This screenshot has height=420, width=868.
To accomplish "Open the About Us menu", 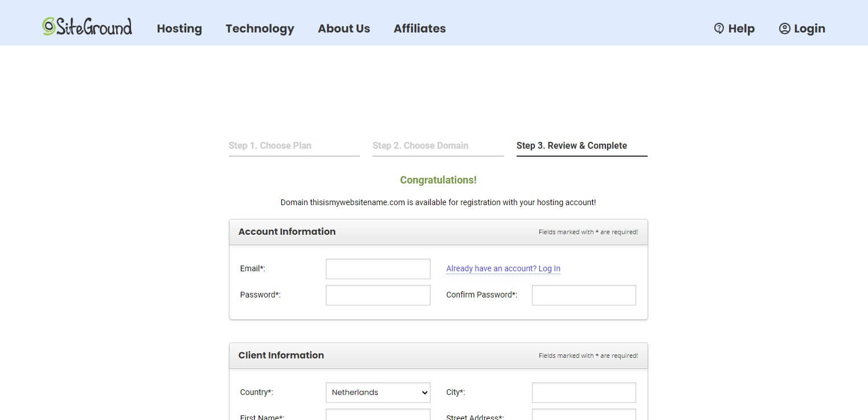I will (344, 28).
